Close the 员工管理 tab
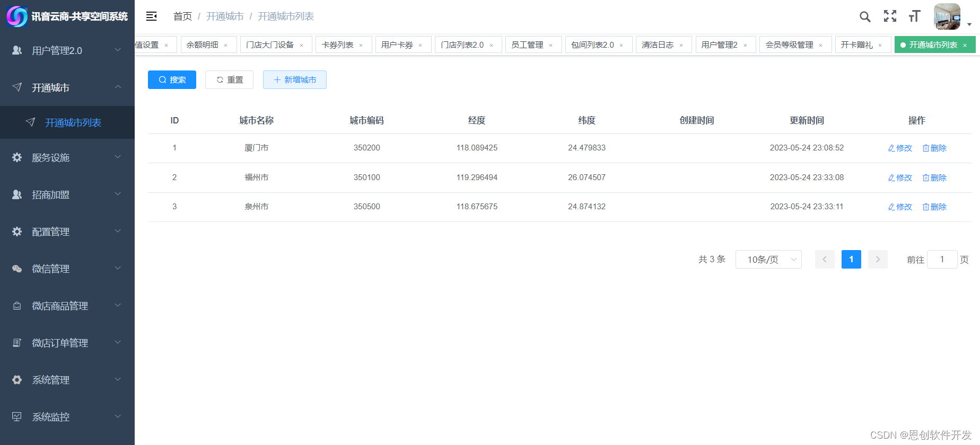Viewport: 980px width, 445px height. click(x=551, y=46)
